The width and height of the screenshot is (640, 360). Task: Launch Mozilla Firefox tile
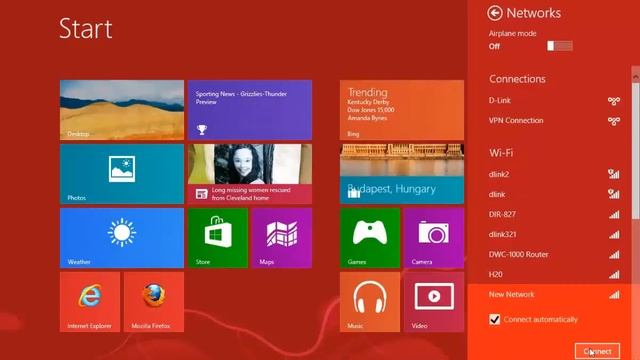pyautogui.click(x=154, y=302)
